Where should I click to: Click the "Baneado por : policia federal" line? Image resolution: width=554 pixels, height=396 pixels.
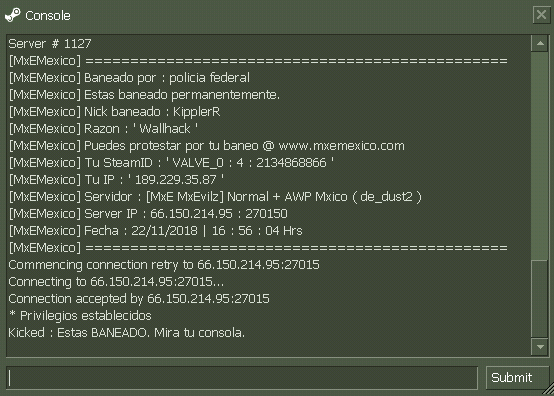(x=129, y=78)
